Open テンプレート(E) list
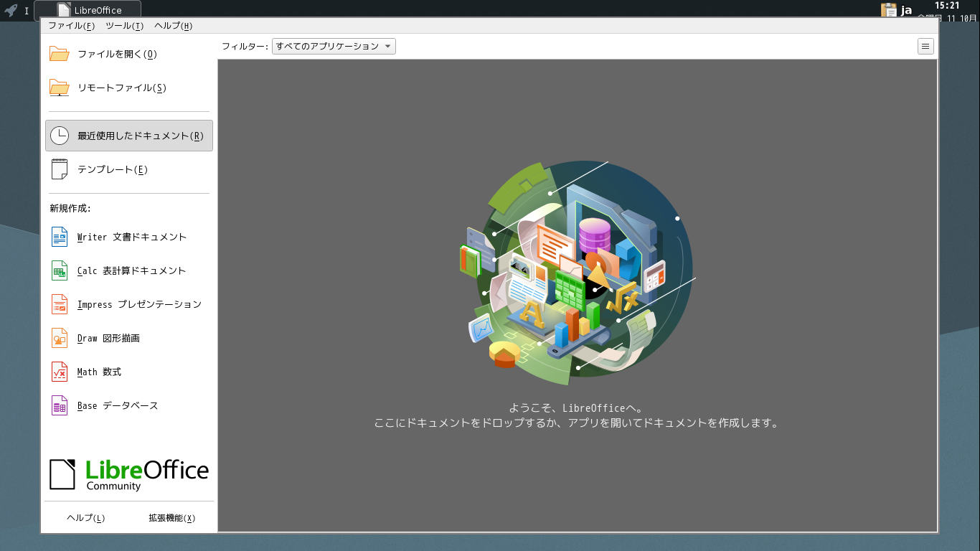The image size is (980, 551). click(129, 169)
